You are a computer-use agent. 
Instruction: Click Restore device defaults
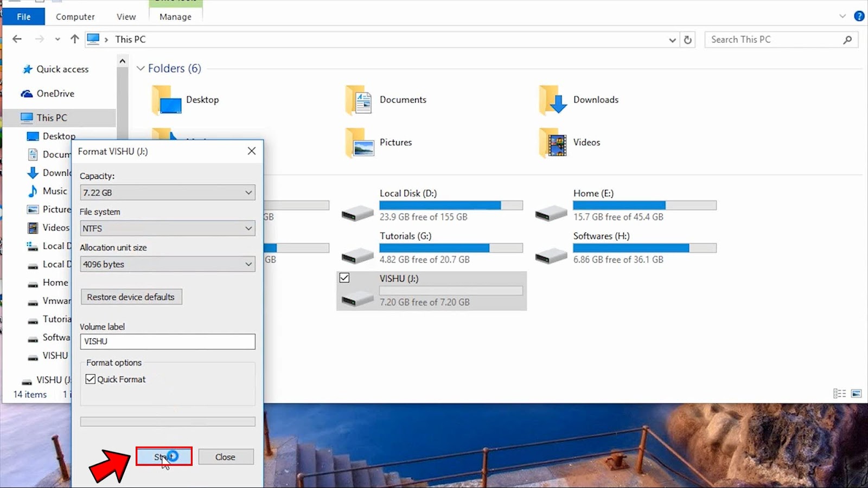[x=131, y=297]
